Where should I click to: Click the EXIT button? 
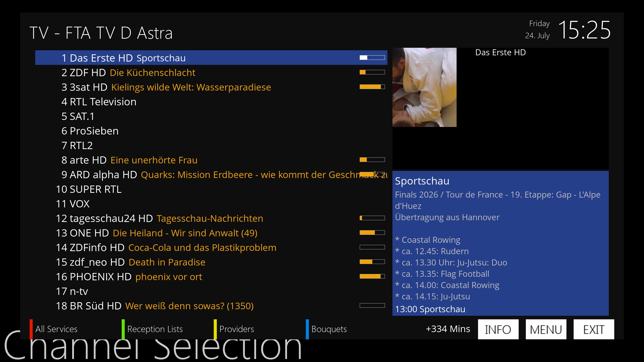tap(594, 329)
